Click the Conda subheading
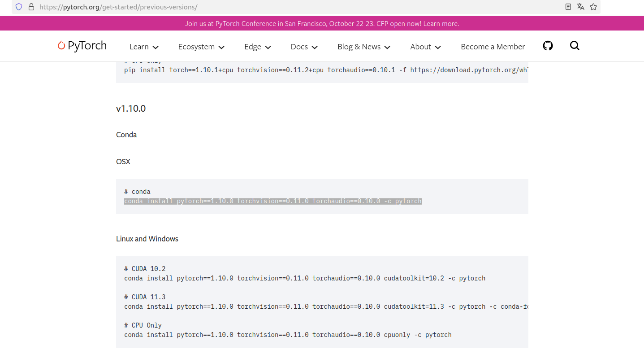 click(126, 135)
